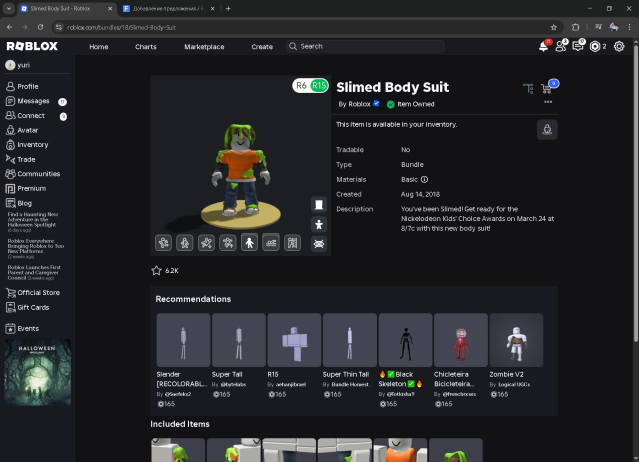This screenshot has width=639, height=462.
Task: Toggle the avatar body view button
Action: [318, 224]
